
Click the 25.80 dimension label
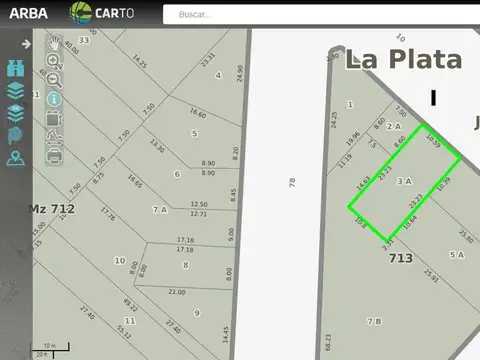(x=466, y=236)
